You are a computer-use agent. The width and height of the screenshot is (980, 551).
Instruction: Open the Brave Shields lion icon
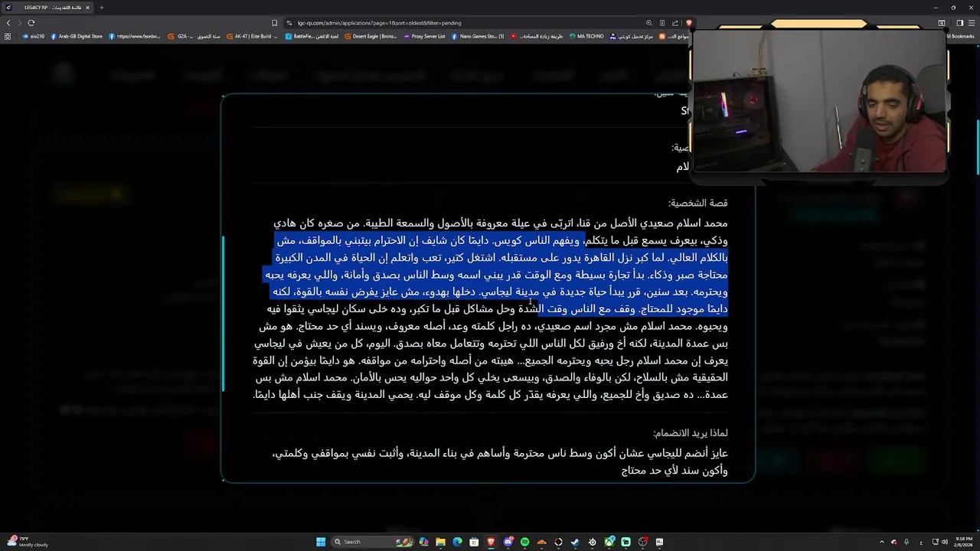[x=688, y=23]
